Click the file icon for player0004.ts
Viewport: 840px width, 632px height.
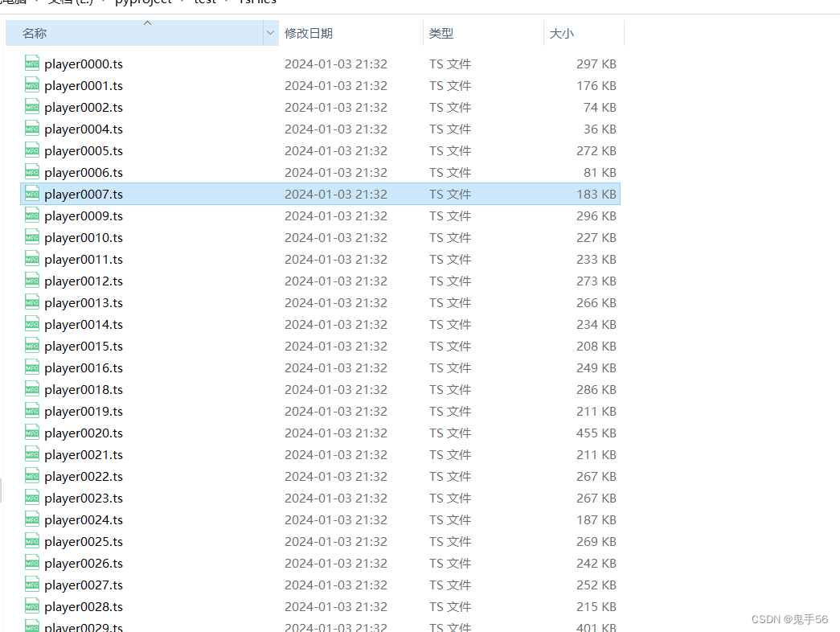(x=32, y=129)
